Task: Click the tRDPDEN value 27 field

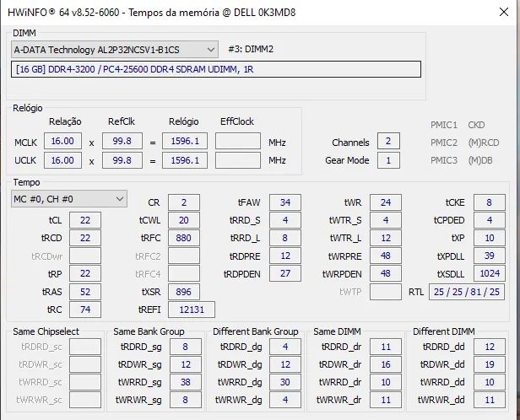Action: pos(285,273)
